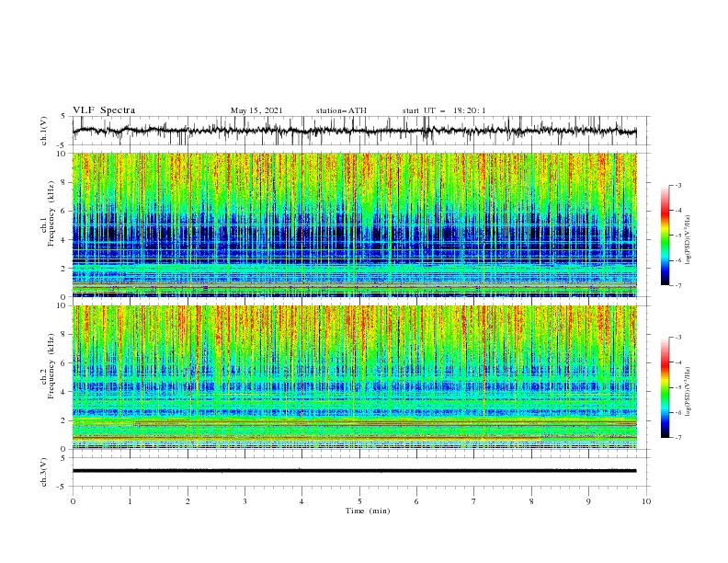This screenshot has height=563, width=728.
Task: Select the "May 15, 2021" date label
Action: [x=256, y=110]
